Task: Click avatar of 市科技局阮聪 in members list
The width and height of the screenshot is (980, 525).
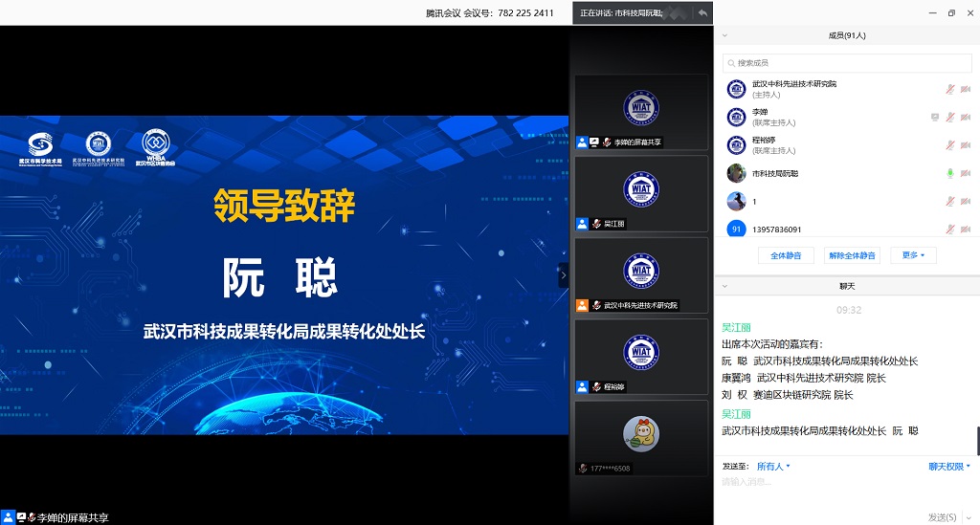Action: pyautogui.click(x=736, y=173)
